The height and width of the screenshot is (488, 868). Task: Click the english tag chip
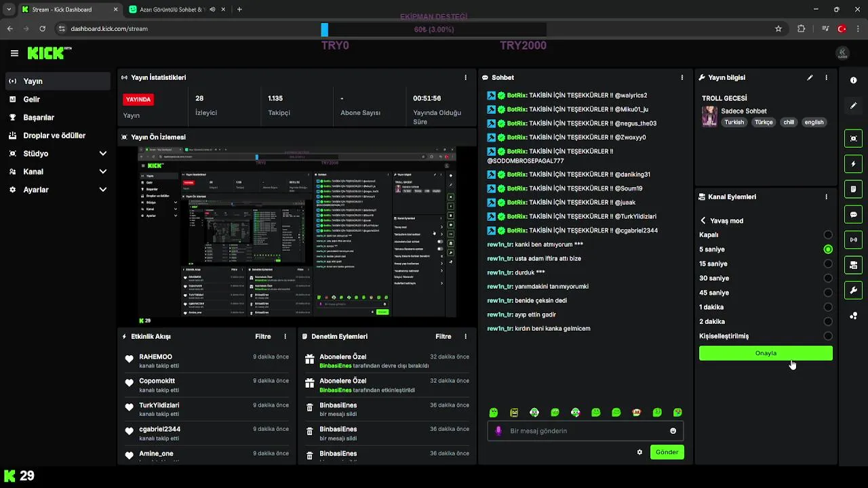click(x=814, y=122)
